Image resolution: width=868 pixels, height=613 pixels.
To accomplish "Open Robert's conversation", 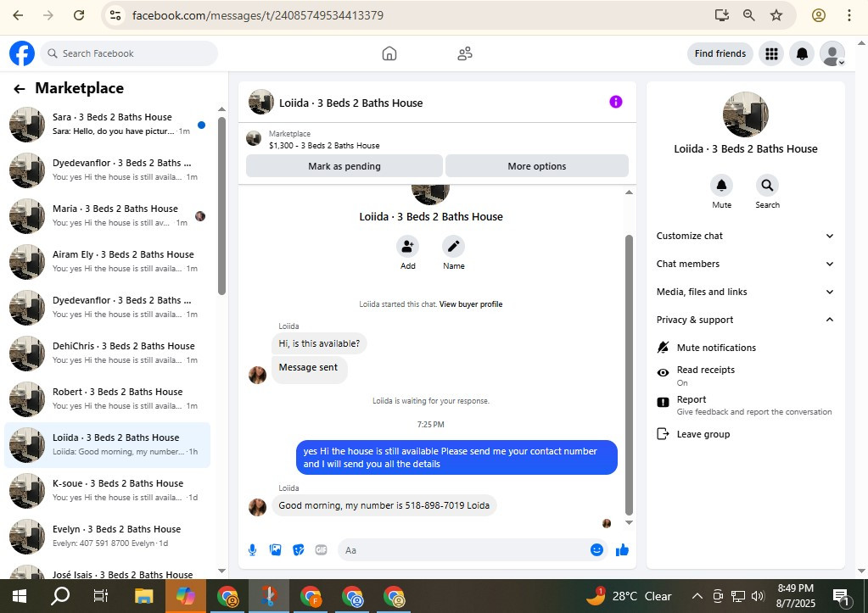I will (108, 398).
